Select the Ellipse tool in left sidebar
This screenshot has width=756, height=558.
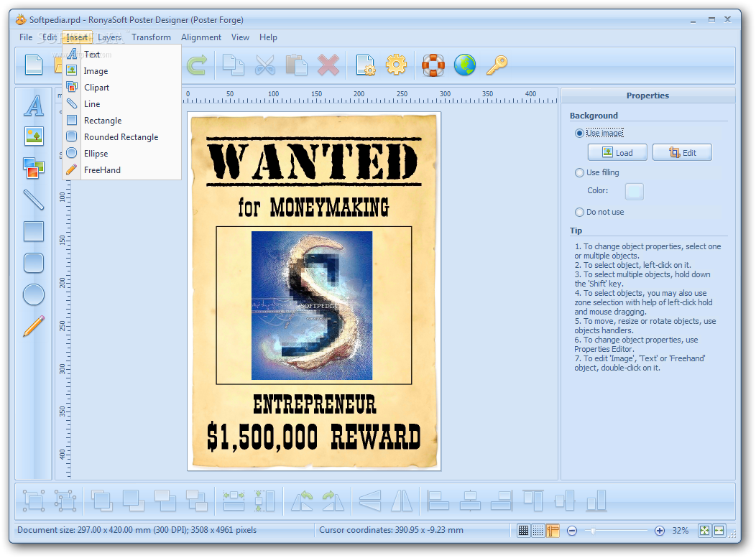click(34, 294)
